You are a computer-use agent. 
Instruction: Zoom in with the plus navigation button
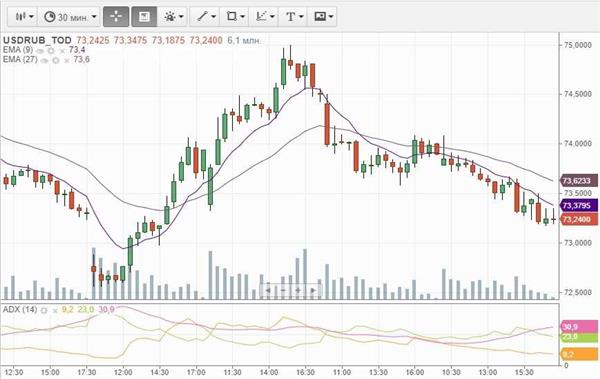point(298,290)
